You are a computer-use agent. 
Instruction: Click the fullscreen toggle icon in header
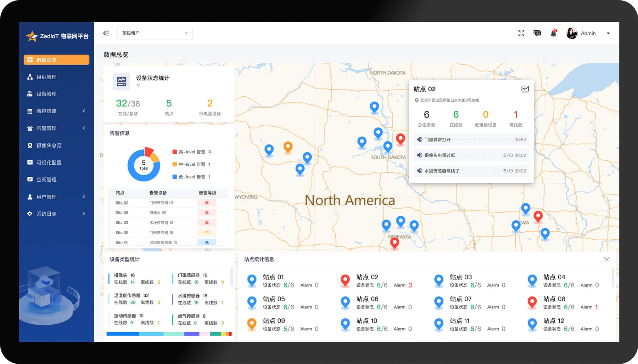tap(521, 33)
